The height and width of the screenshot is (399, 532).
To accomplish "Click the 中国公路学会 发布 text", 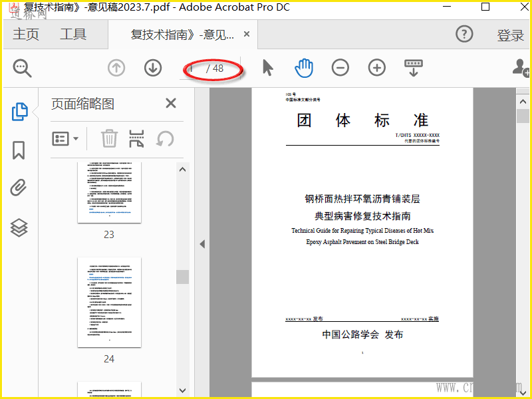I will tap(362, 334).
